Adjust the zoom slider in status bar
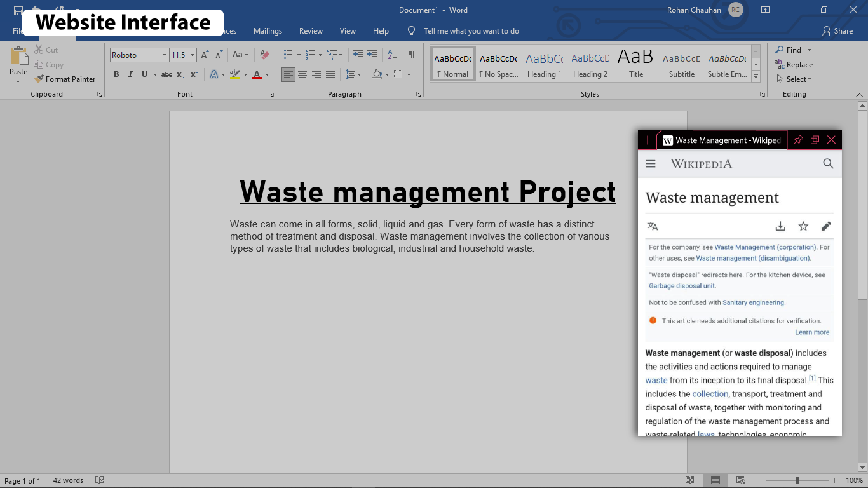The height and width of the screenshot is (488, 868). (x=797, y=480)
